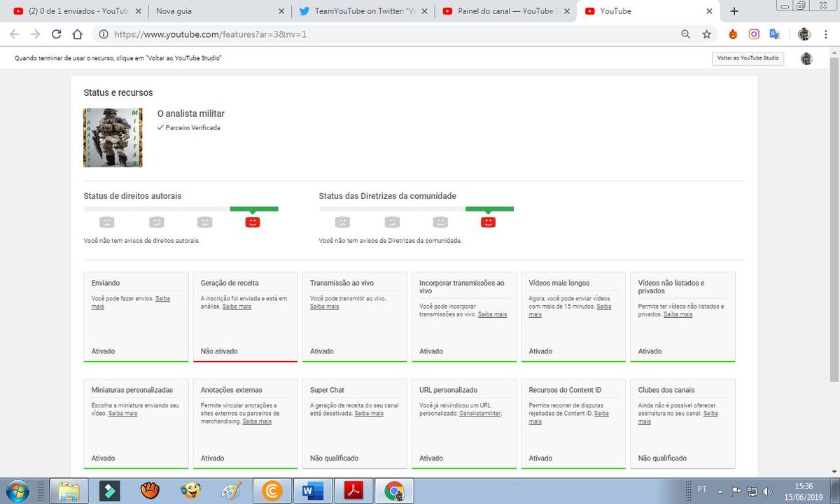Click the browser back arrow
The width and height of the screenshot is (840, 504).
tap(15, 34)
